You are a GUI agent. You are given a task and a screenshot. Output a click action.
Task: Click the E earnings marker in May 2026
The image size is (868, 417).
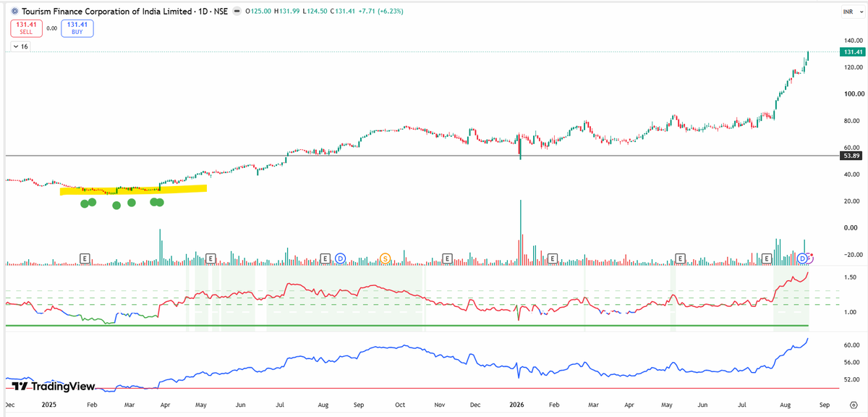click(x=680, y=258)
